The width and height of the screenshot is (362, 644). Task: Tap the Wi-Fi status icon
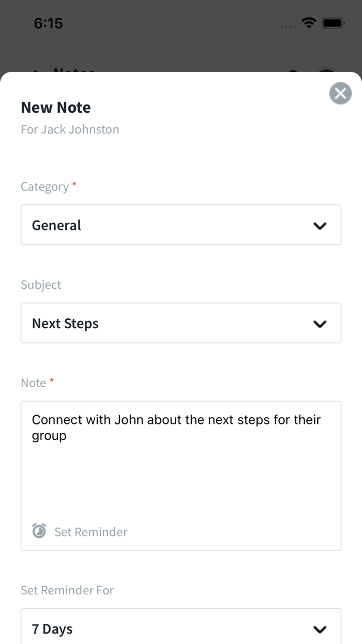pos(309,23)
